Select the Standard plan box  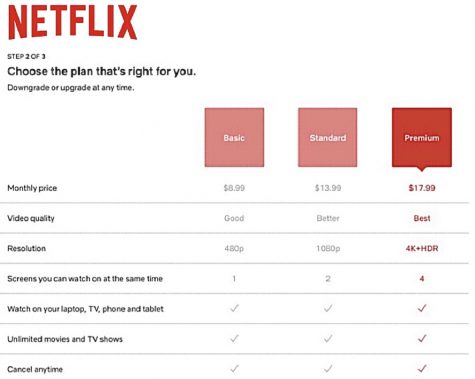tap(328, 137)
